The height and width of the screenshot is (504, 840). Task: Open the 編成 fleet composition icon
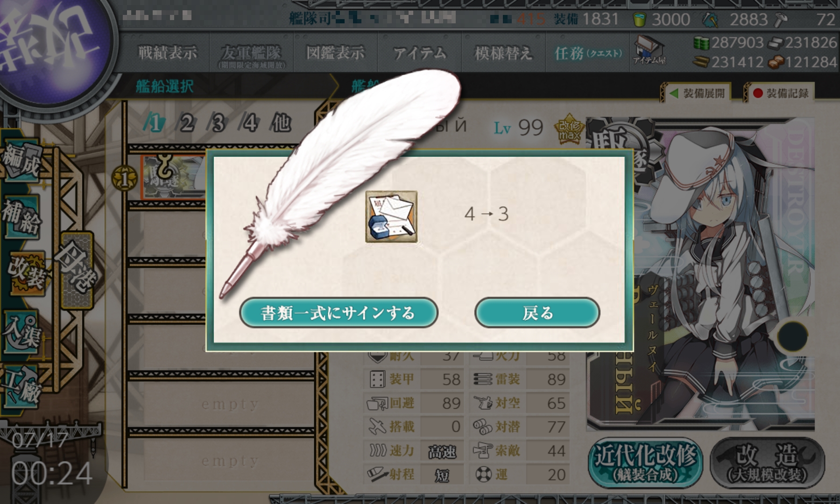[x=21, y=161]
